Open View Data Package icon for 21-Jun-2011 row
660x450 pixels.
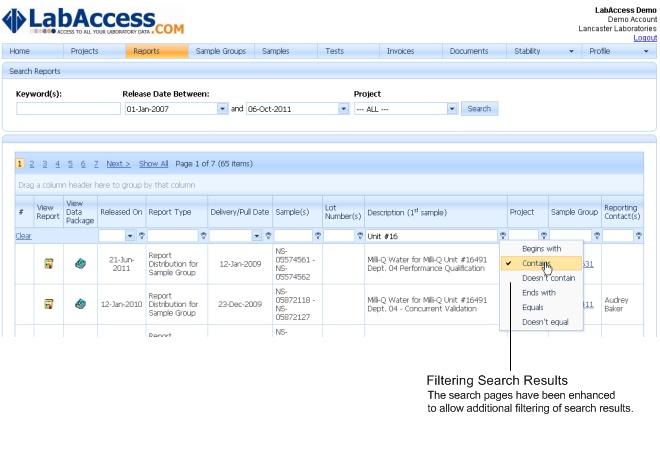tap(80, 263)
